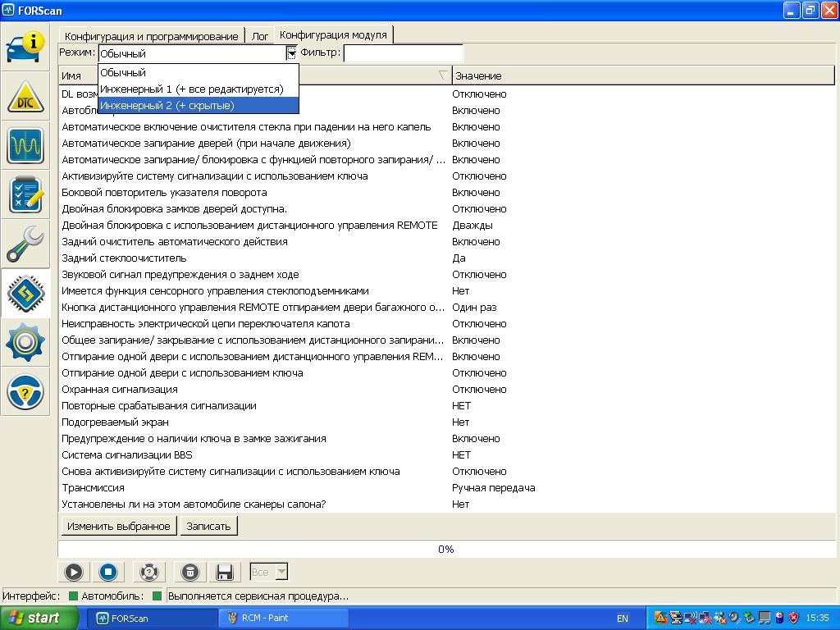The width and height of the screenshot is (840, 630).
Task: Choose Инженерный 2 (+ скрытые) mode
Action: click(199, 106)
